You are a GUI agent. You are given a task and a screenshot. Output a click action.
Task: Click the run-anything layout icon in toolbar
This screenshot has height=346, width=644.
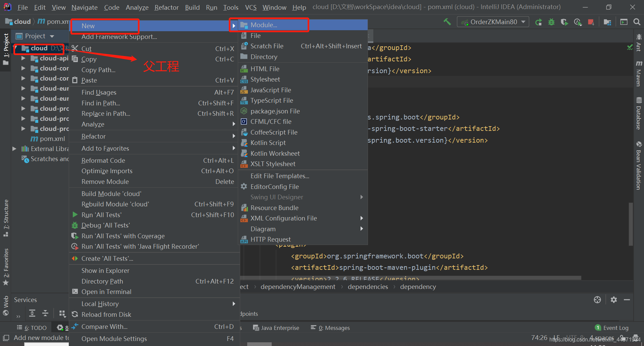pyautogui.click(x=624, y=22)
